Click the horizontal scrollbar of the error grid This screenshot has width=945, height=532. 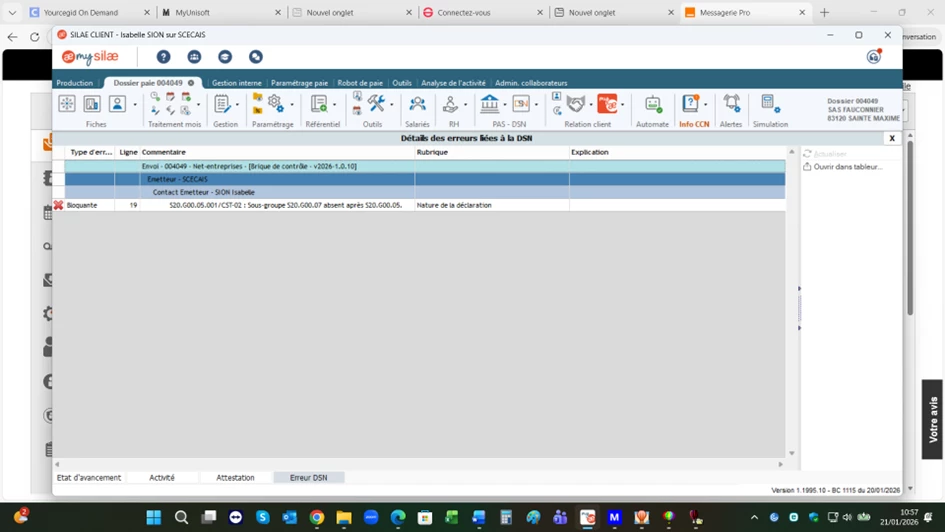tap(419, 465)
